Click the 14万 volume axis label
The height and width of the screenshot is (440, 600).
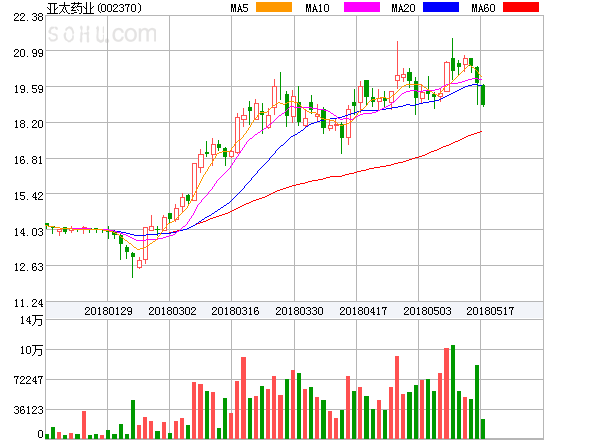point(31,320)
